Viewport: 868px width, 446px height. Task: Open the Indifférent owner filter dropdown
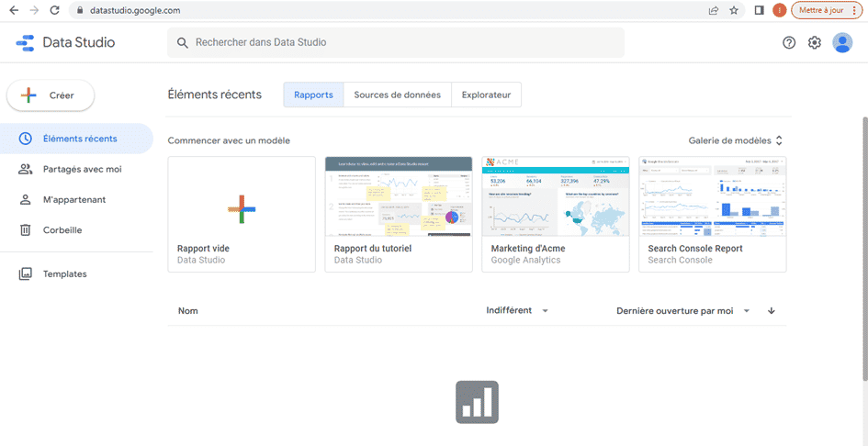[x=517, y=311]
